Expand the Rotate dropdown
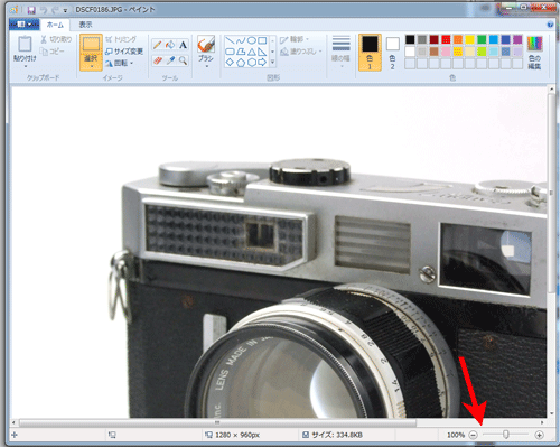The height and width of the screenshot is (447, 560). [x=120, y=63]
